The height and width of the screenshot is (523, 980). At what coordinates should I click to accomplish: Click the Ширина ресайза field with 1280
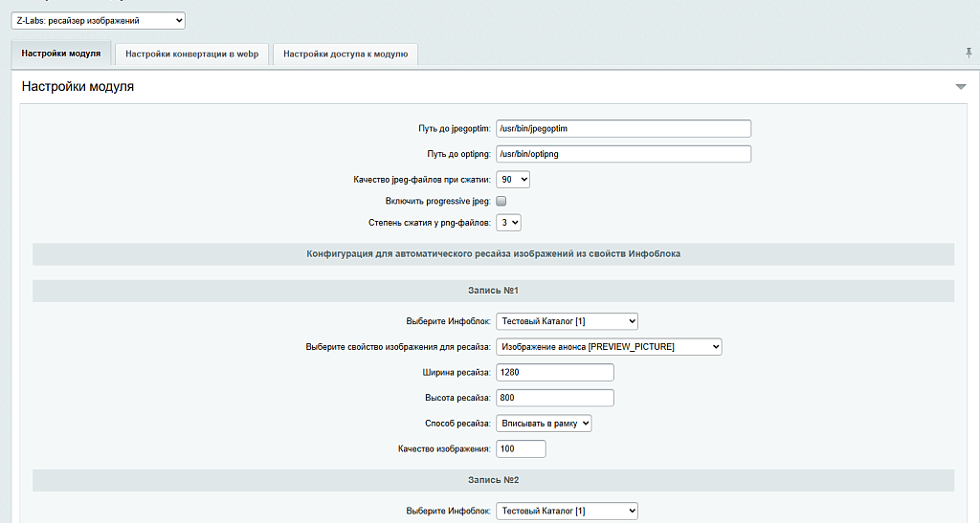click(x=554, y=372)
